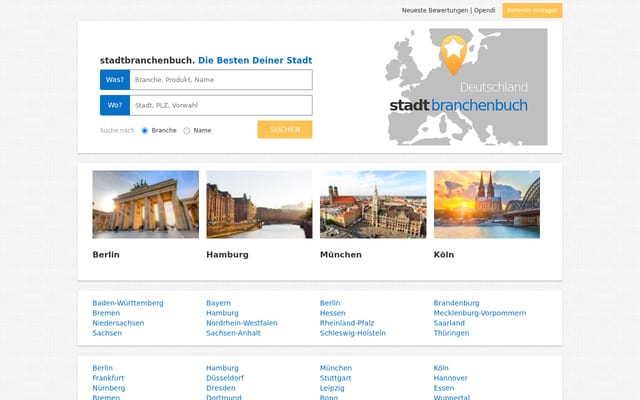Image resolution: width=640 pixels, height=400 pixels.
Task: Open the Frankfurt city link
Action: [x=108, y=378]
